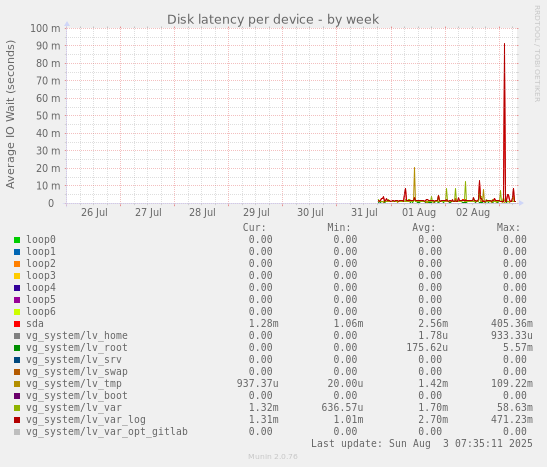Click the loop4 dark blue swatch
547x467 pixels.
coord(17,288)
